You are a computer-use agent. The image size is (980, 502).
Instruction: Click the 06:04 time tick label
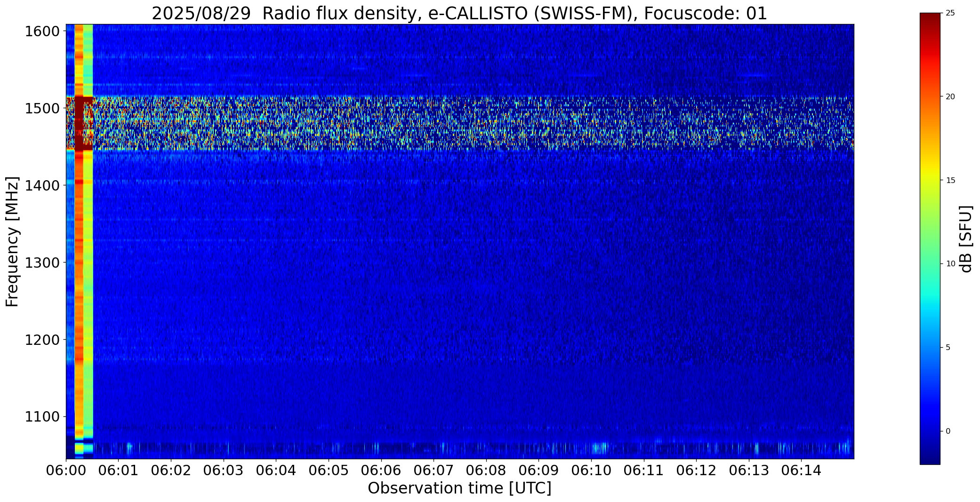(x=276, y=470)
